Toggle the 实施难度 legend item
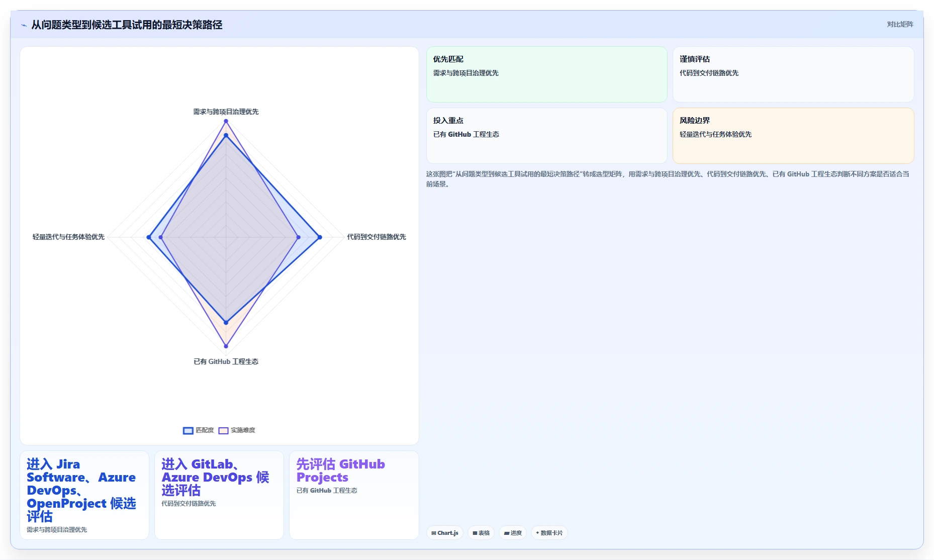Screen dimensions: 934x560 point(237,430)
